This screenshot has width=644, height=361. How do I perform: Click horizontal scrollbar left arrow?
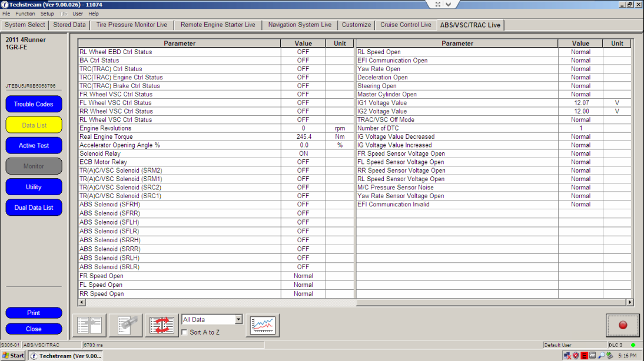[x=82, y=302]
